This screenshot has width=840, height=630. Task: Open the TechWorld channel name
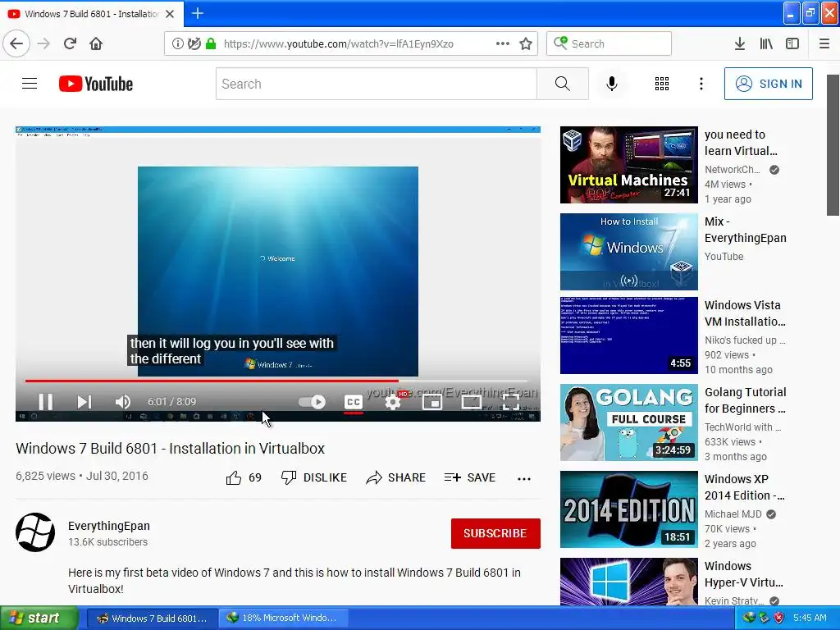pyautogui.click(x=743, y=427)
